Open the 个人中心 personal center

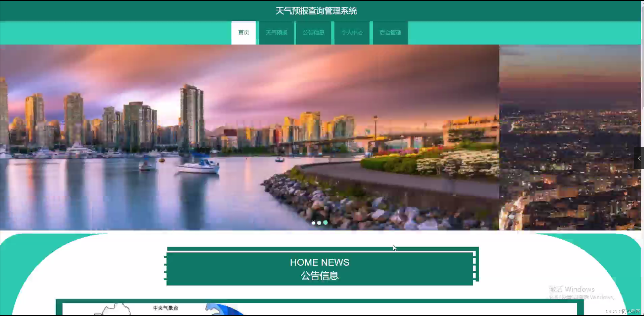352,33
